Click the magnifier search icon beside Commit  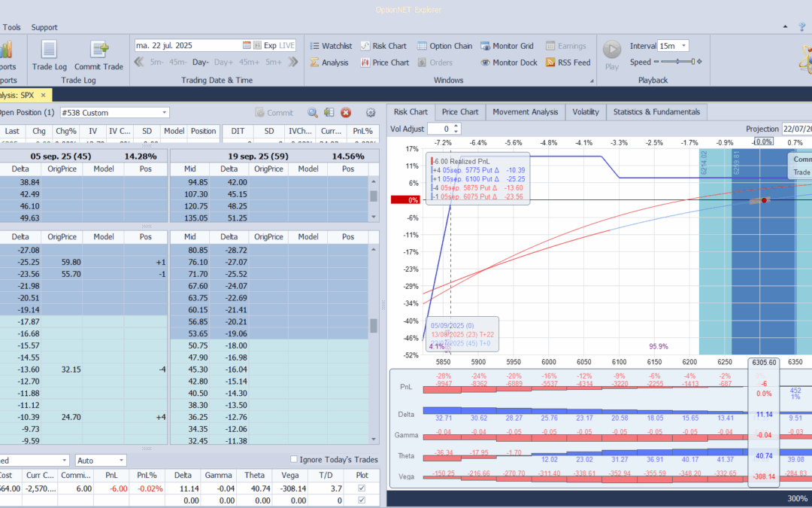point(312,113)
